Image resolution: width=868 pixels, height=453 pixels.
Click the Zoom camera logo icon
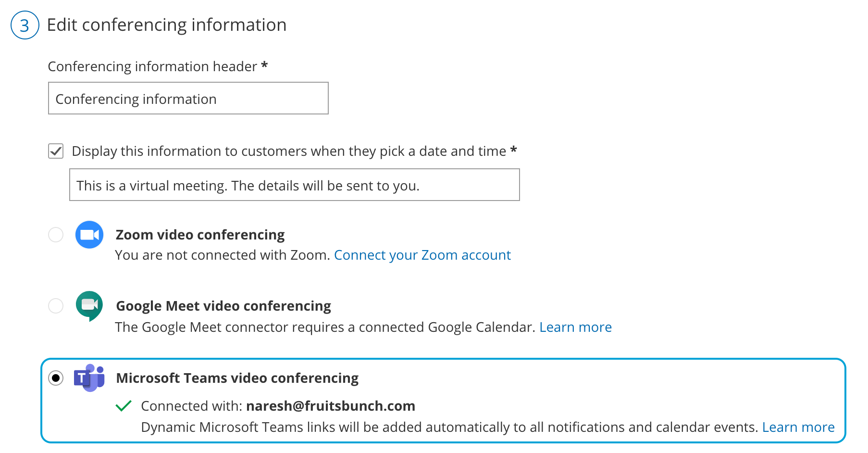[89, 235]
